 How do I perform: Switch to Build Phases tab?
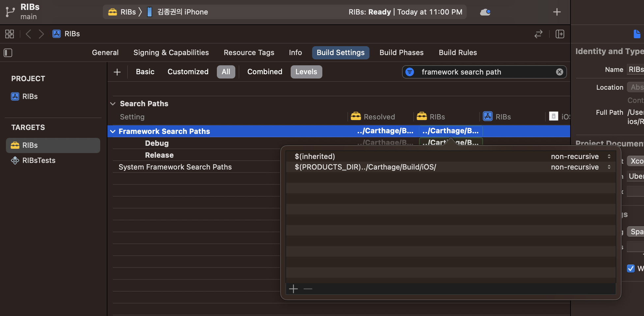click(x=401, y=53)
